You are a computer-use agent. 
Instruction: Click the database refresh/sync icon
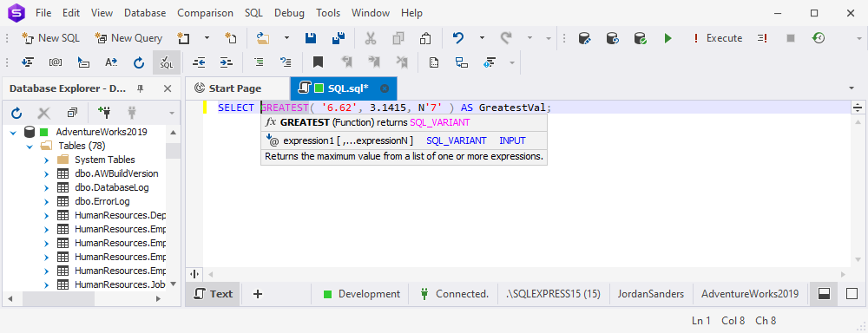(612, 38)
